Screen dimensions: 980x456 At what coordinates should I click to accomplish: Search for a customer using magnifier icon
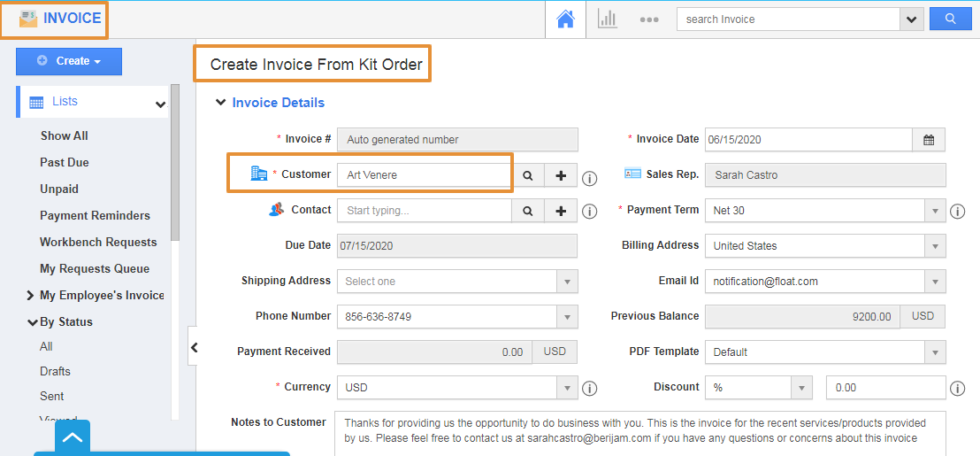[x=528, y=175]
